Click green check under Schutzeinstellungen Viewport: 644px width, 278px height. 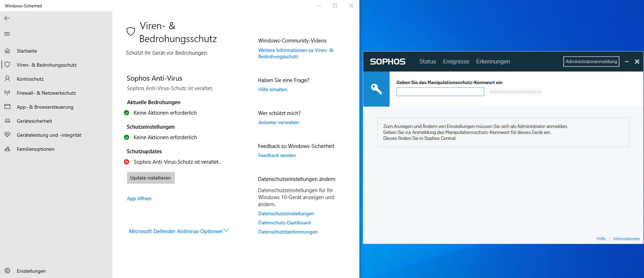(x=127, y=137)
